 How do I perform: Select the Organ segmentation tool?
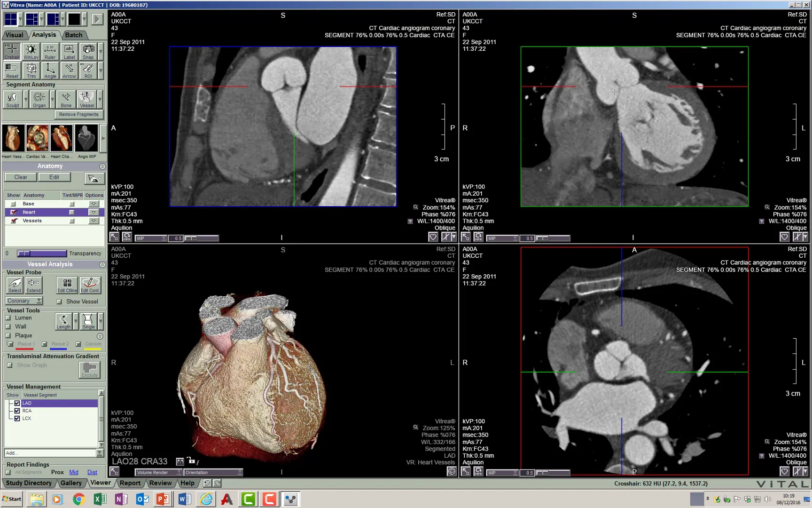click(x=39, y=99)
